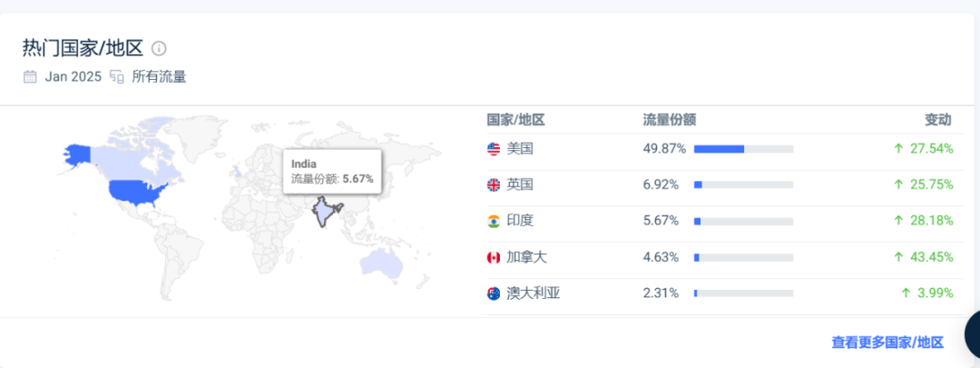Image resolution: width=980 pixels, height=368 pixels.
Task: Click the 加拿大 traffic share bar
Action: tap(744, 257)
